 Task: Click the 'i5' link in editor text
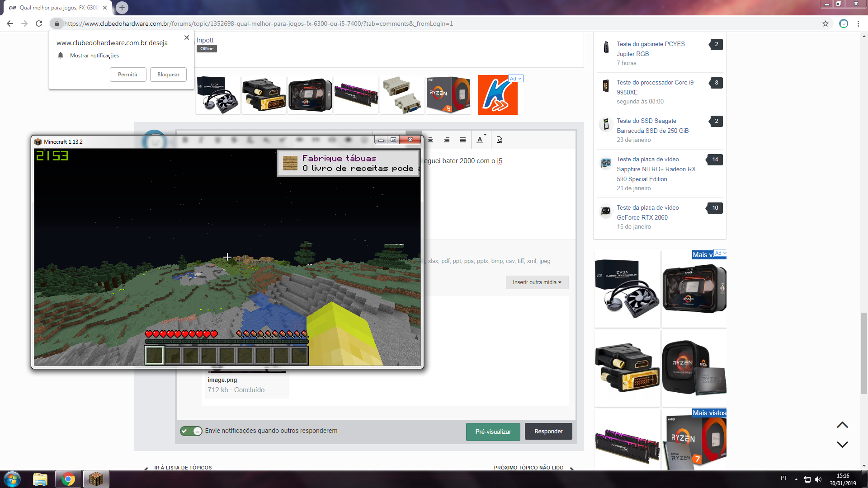500,161
